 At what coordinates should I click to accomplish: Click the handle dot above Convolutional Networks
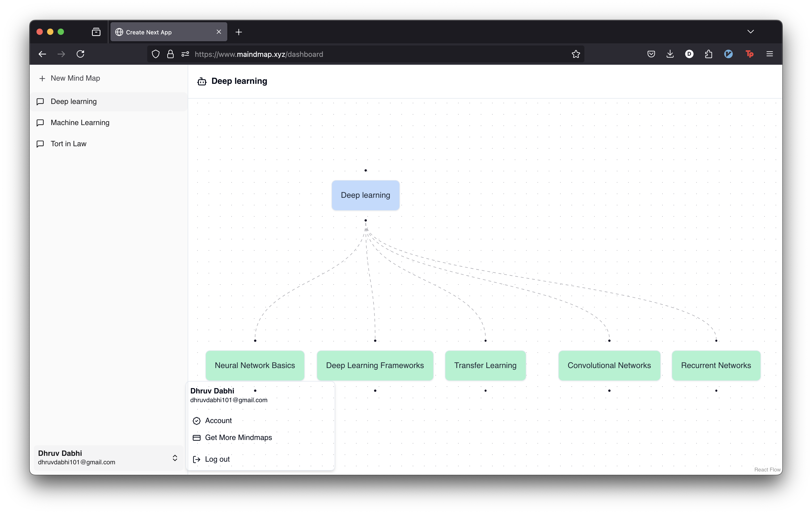609,341
